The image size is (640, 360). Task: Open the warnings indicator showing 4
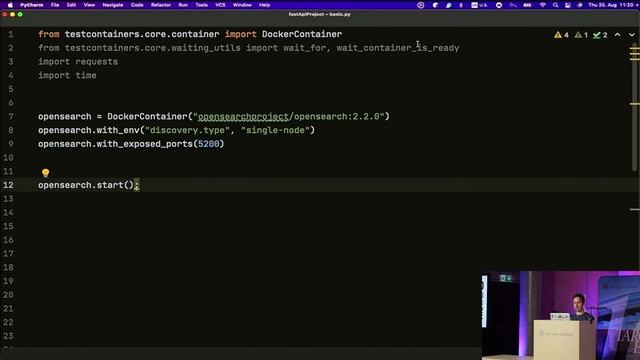pos(561,35)
